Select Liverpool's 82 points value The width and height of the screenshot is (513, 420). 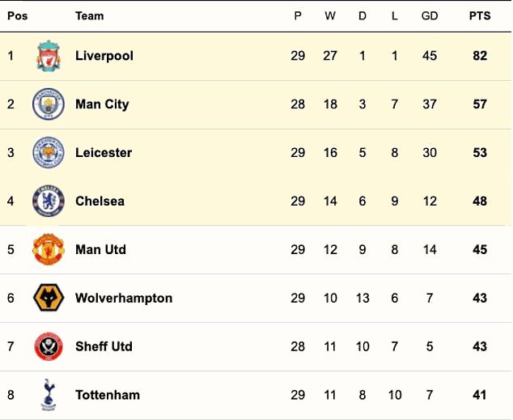(x=480, y=56)
